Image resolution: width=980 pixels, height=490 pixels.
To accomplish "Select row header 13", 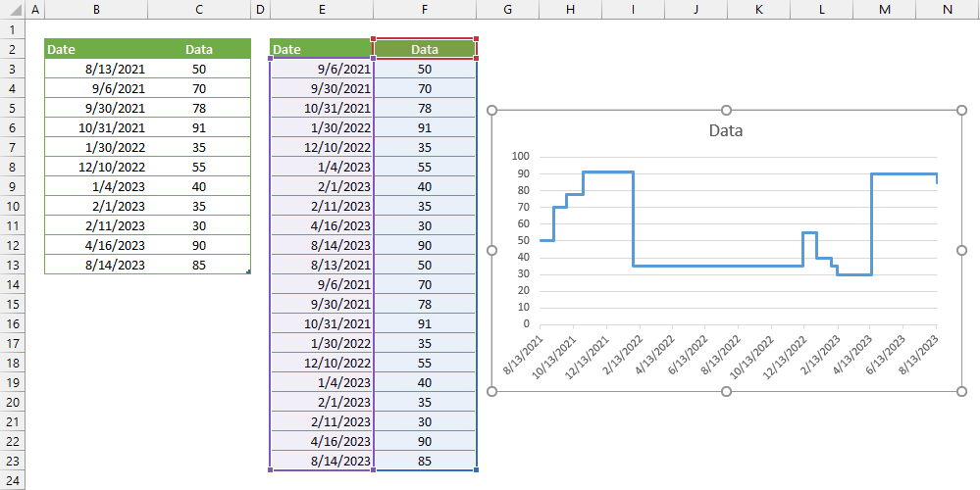I will point(12,265).
